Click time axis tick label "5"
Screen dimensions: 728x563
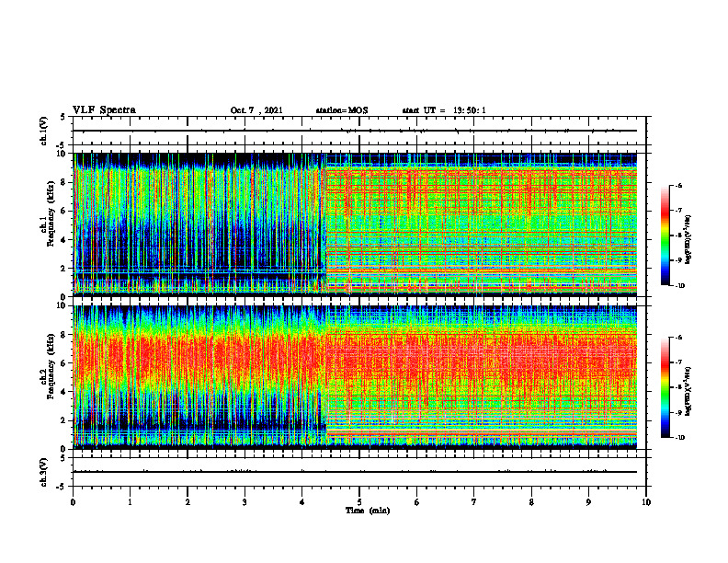coord(359,502)
